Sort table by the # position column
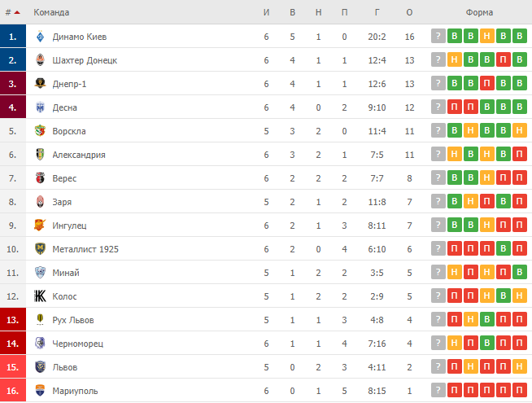The height and width of the screenshot is (403, 532). (x=11, y=12)
